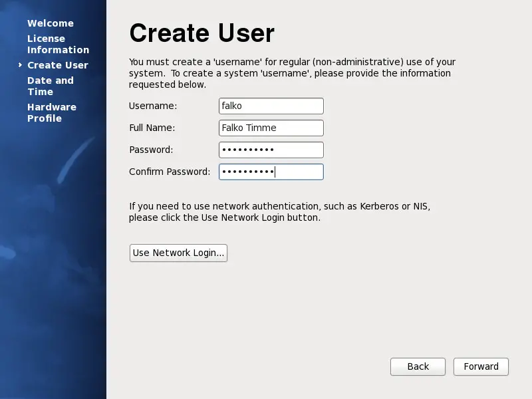Click the Full Name: label
Screen dimensions: 532x399
tap(152, 128)
